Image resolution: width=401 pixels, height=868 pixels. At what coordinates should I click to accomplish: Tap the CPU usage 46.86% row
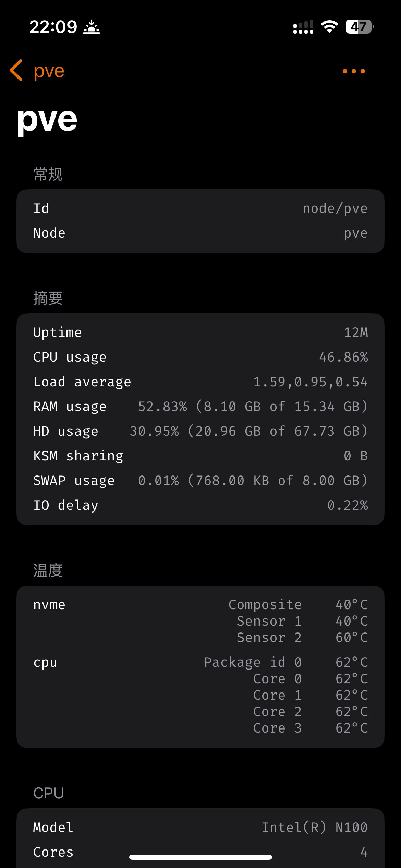200,357
